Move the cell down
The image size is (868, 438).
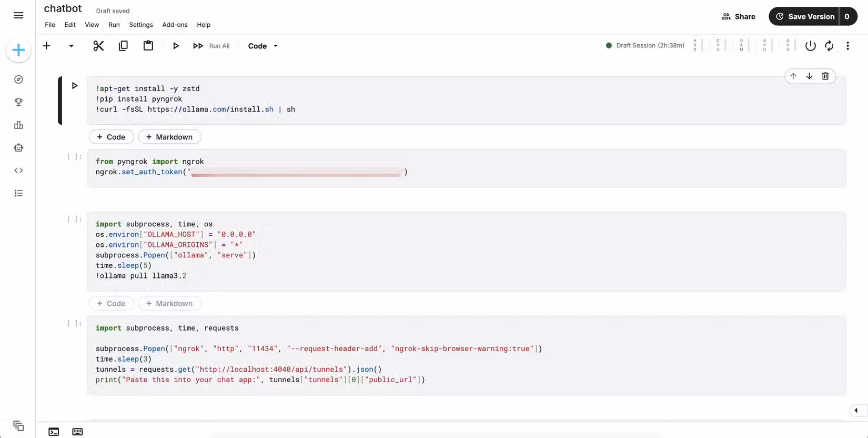click(x=809, y=76)
